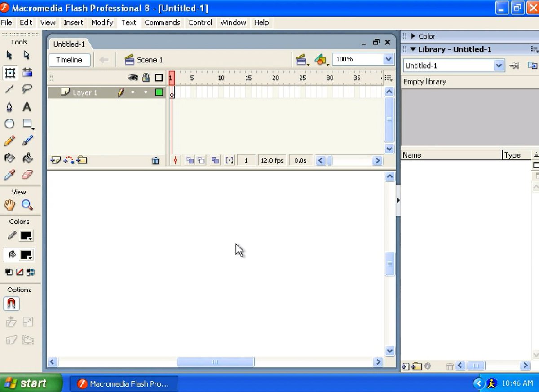
Task: Choose the Text tool
Action: [x=27, y=107]
